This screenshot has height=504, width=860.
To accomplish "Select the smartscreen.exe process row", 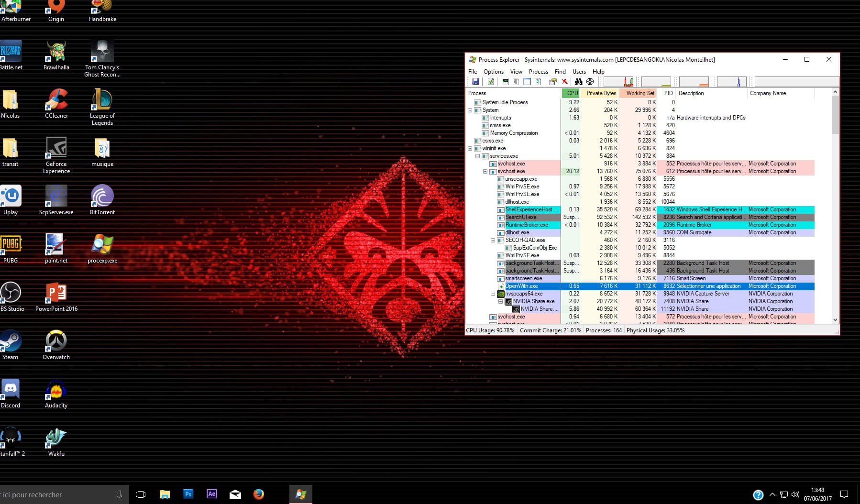I will pyautogui.click(x=640, y=278).
